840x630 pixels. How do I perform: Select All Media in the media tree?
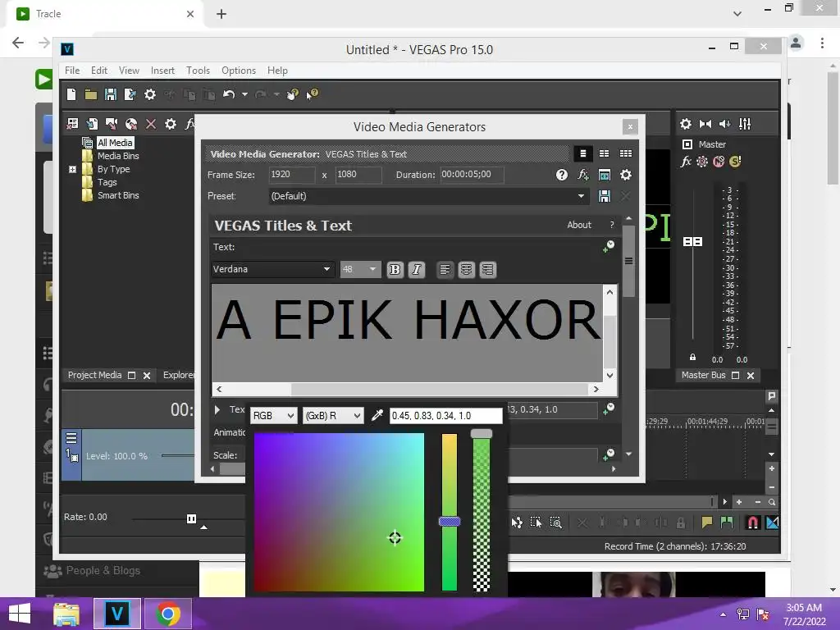(115, 143)
